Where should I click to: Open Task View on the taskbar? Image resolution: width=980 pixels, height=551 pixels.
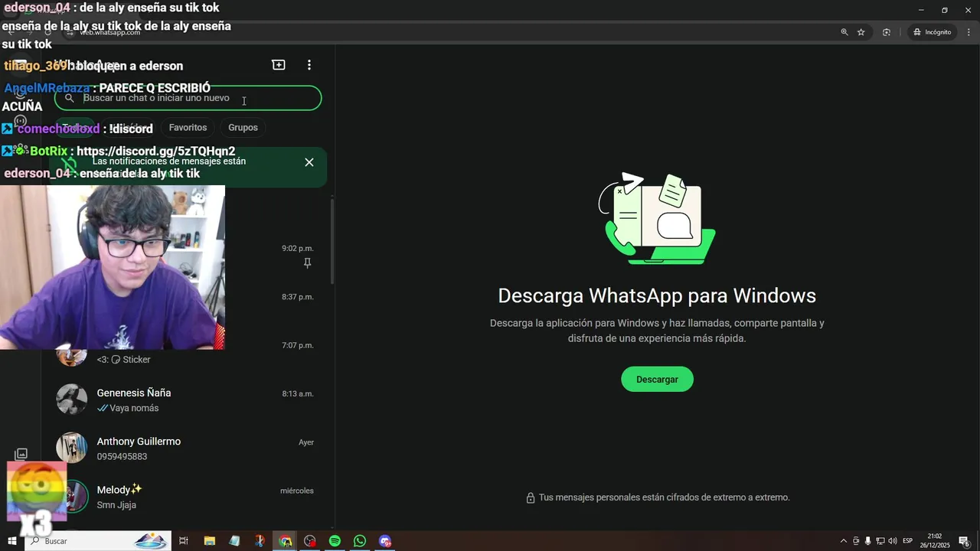coord(184,541)
